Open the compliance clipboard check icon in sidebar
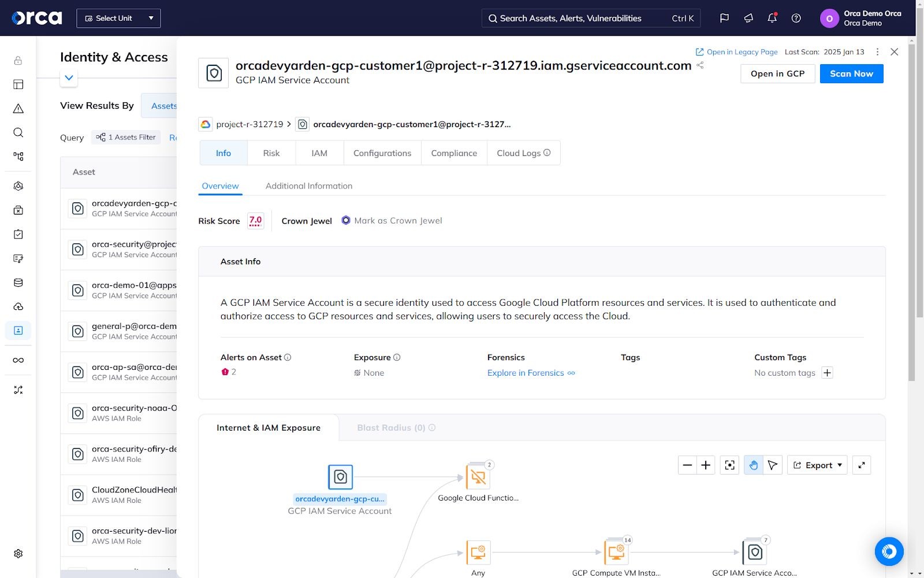The image size is (924, 578). coord(18,234)
